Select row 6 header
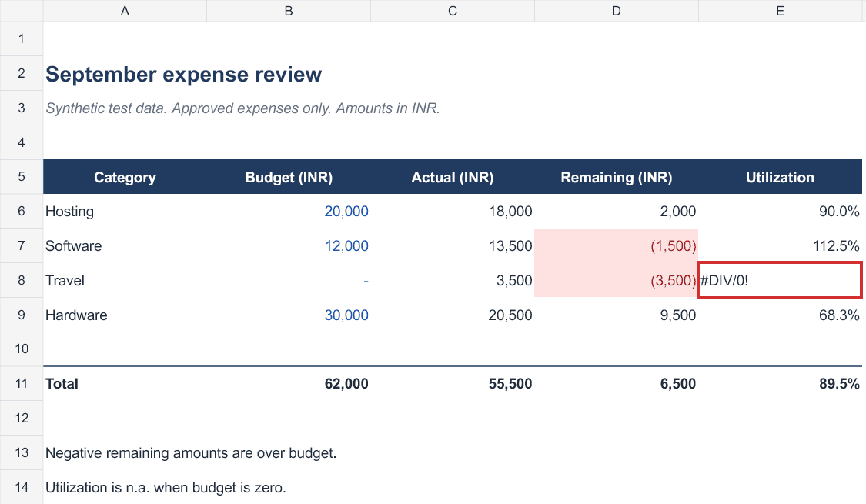866x504 pixels. pos(22,211)
